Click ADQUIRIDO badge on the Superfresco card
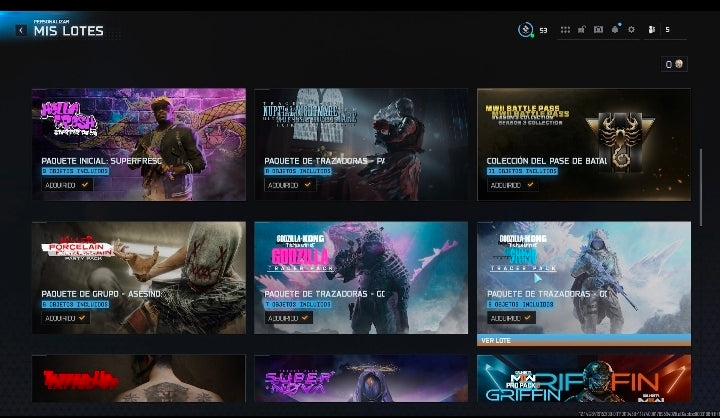 67,185
